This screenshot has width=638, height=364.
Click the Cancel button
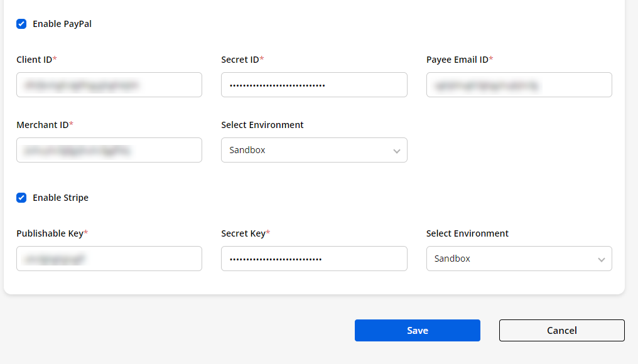tap(561, 331)
